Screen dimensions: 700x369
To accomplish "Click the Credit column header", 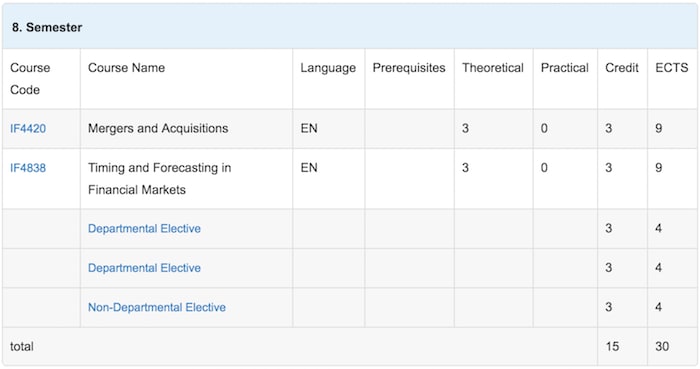I will pos(622,68).
